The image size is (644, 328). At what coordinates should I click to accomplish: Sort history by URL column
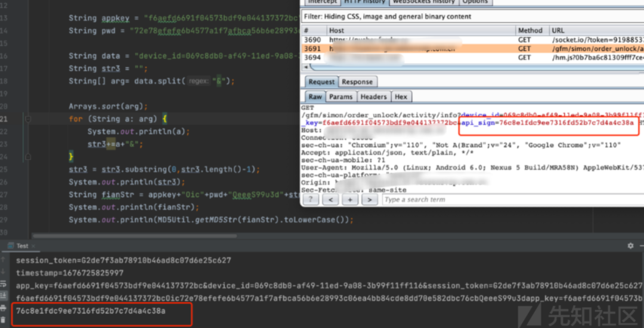point(597,30)
